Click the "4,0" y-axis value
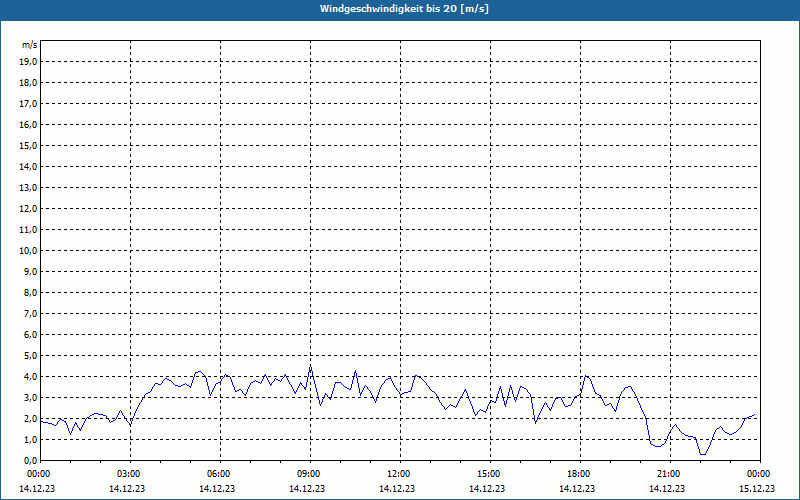This screenshot has height=500, width=800. click(30, 377)
